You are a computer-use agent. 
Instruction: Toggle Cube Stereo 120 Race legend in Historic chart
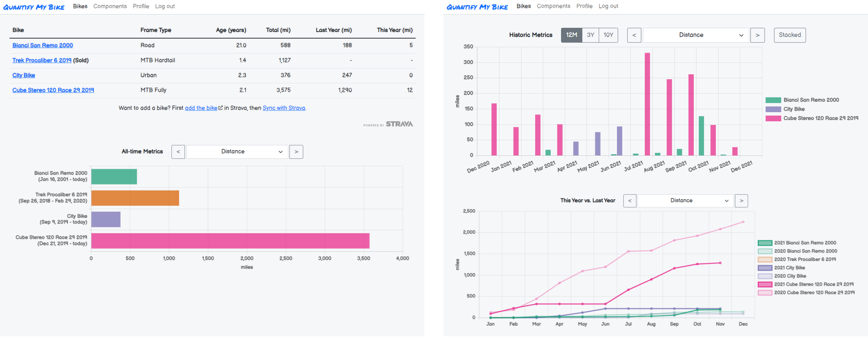coord(812,118)
